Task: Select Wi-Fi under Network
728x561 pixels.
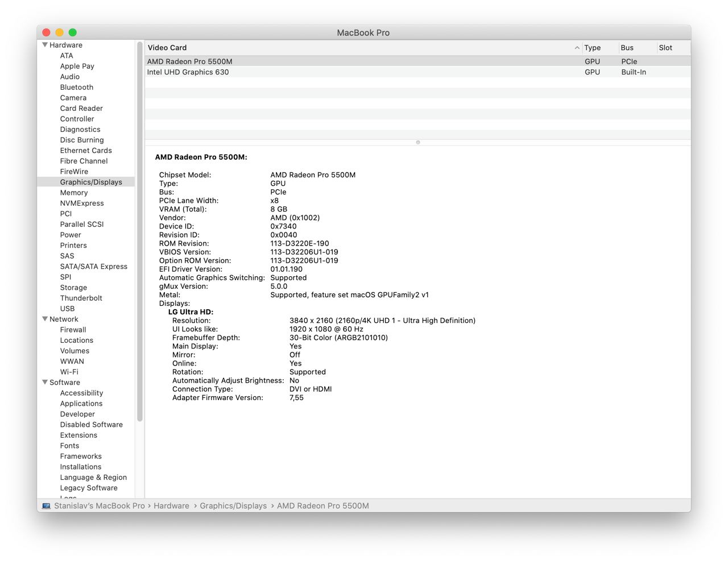Action: point(69,372)
